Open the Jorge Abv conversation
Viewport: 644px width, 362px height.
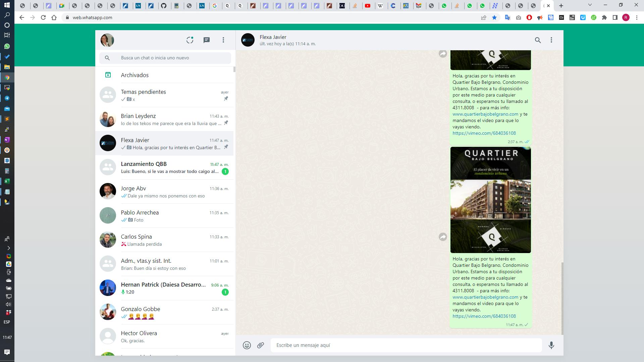(164, 192)
